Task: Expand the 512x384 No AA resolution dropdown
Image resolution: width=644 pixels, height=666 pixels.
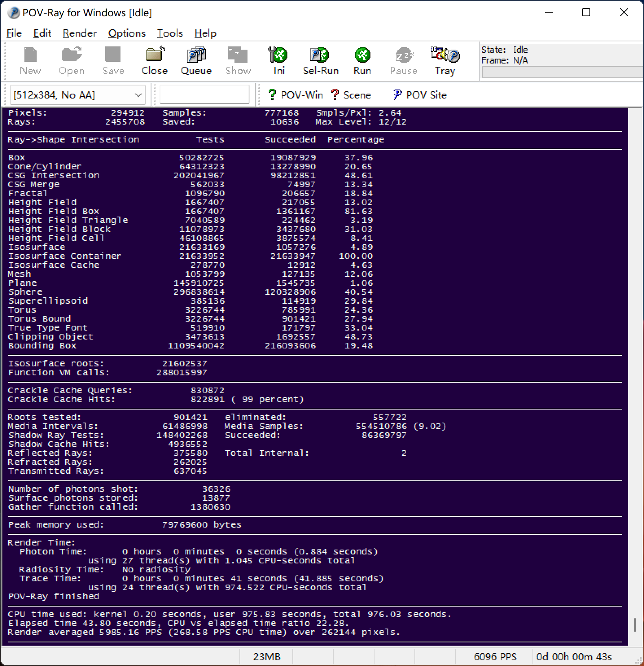Action: [138, 95]
